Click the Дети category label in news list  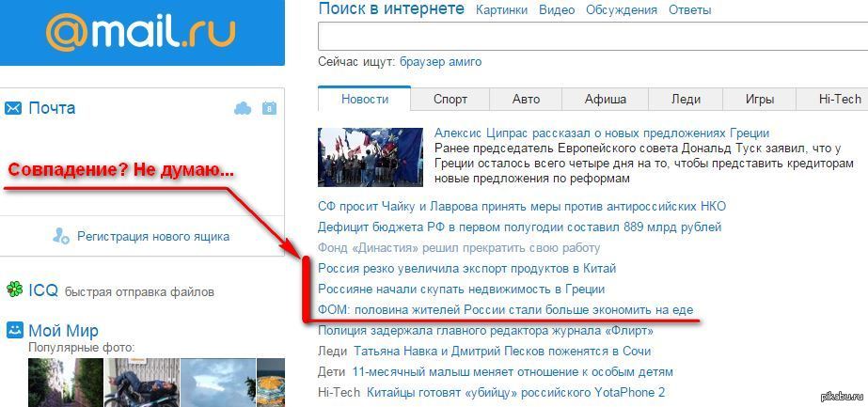point(332,371)
